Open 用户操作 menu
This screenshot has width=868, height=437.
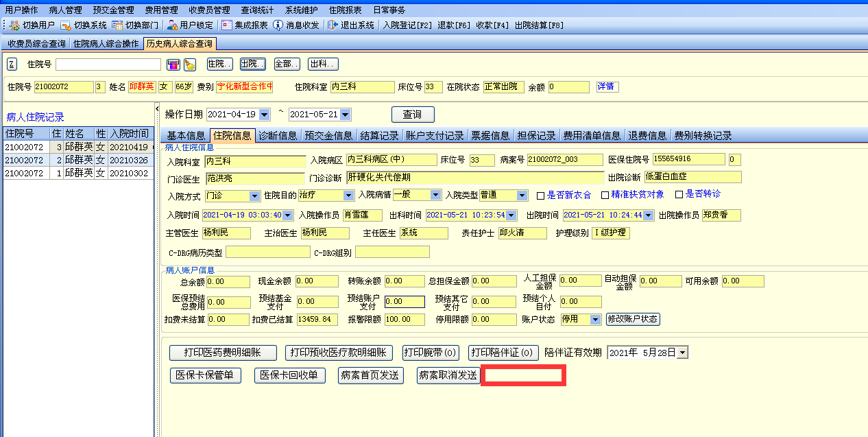(x=21, y=10)
